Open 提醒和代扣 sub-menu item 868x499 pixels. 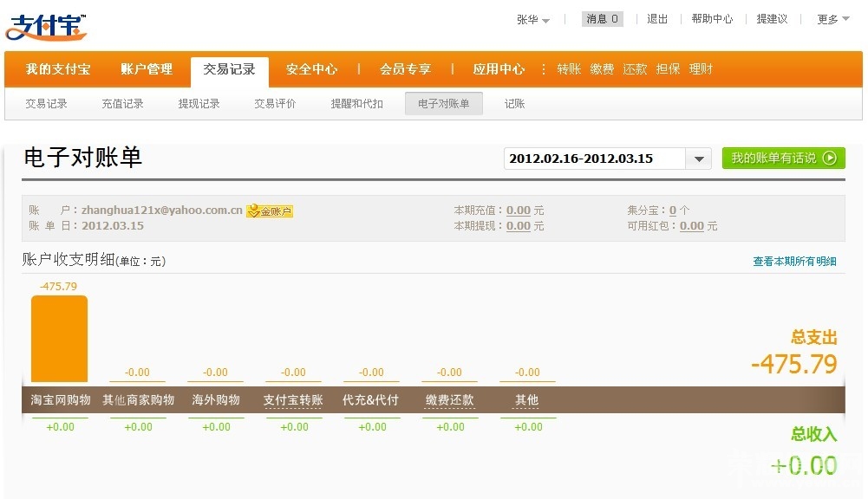[x=357, y=103]
